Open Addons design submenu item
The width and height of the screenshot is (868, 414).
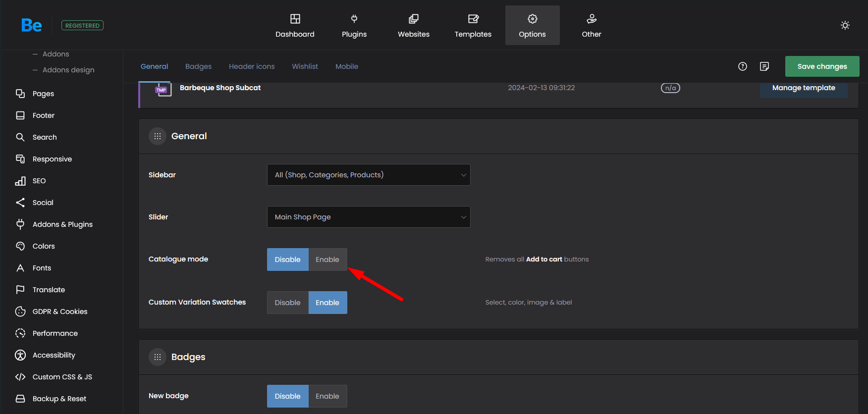[x=68, y=70]
